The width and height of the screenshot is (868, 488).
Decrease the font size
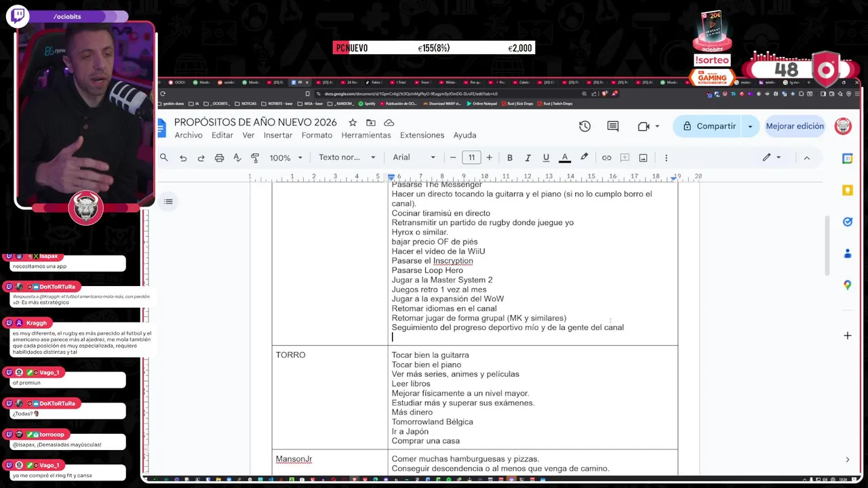coord(453,157)
